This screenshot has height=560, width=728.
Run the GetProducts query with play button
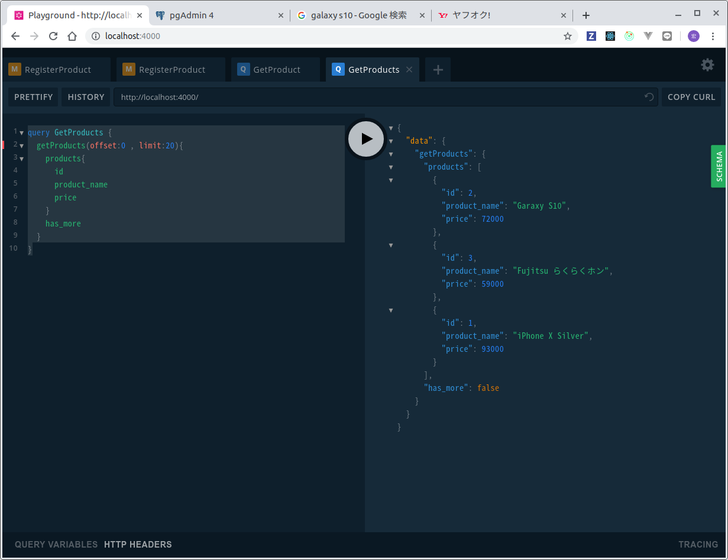pos(366,139)
